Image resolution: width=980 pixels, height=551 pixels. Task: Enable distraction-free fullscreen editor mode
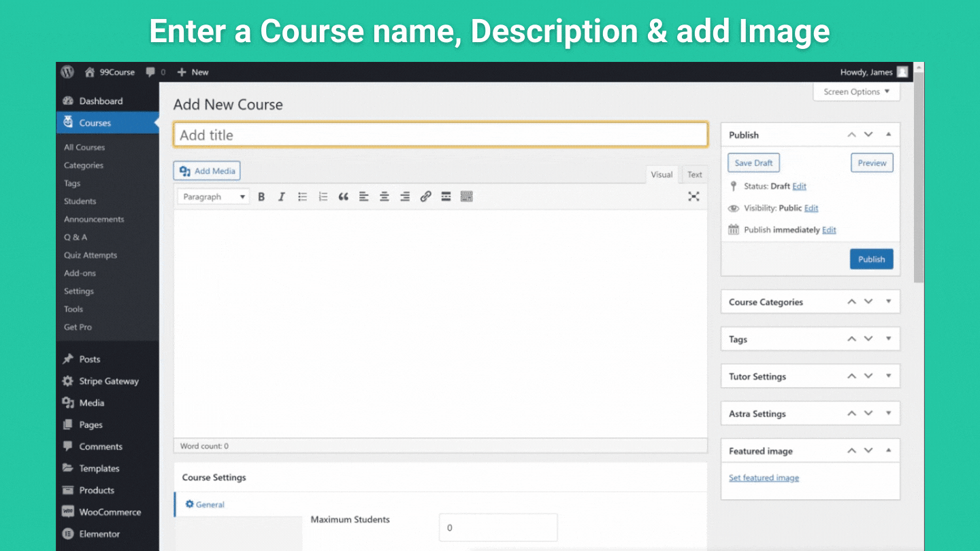(x=693, y=197)
